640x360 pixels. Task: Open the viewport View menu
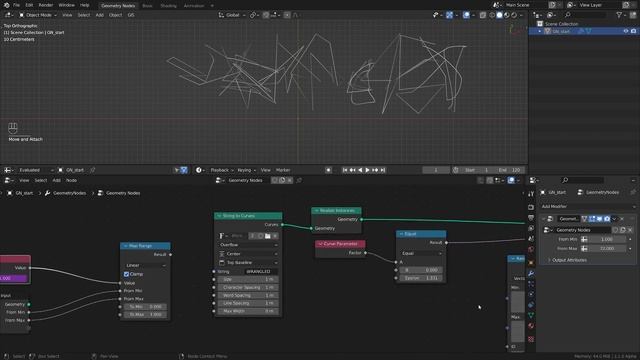point(67,15)
